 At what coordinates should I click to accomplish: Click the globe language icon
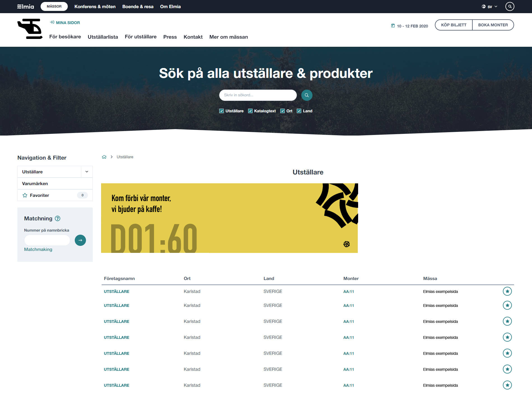click(484, 6)
